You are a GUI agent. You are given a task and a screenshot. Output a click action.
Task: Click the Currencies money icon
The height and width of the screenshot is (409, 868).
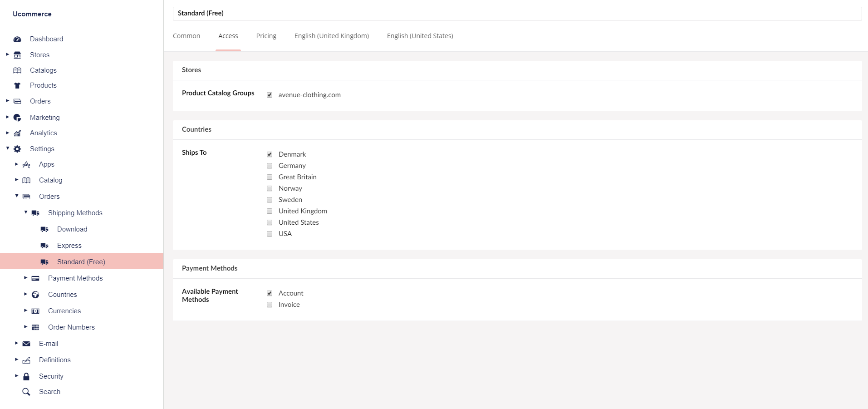coord(35,311)
